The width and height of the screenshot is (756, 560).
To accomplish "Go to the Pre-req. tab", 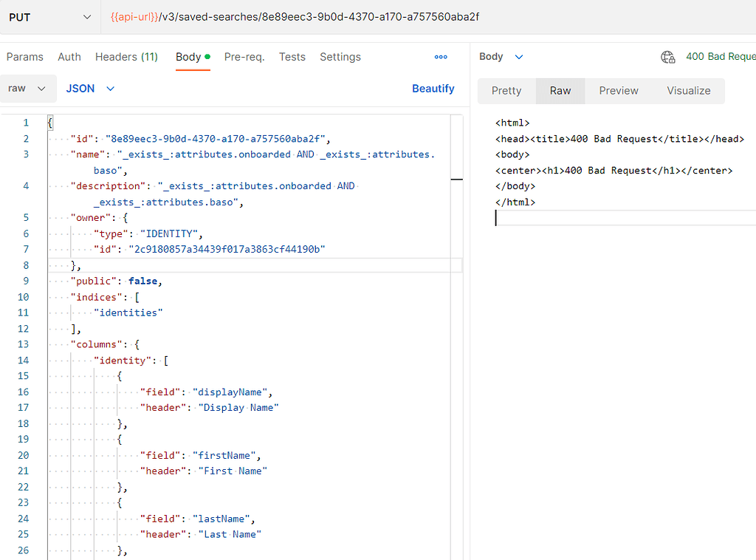I will click(x=244, y=57).
